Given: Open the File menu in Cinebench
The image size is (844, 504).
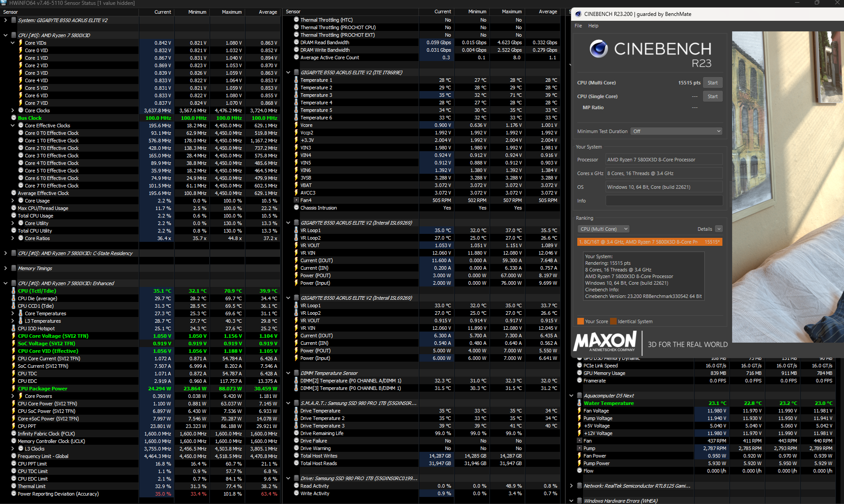Looking at the screenshot, I should tap(578, 26).
